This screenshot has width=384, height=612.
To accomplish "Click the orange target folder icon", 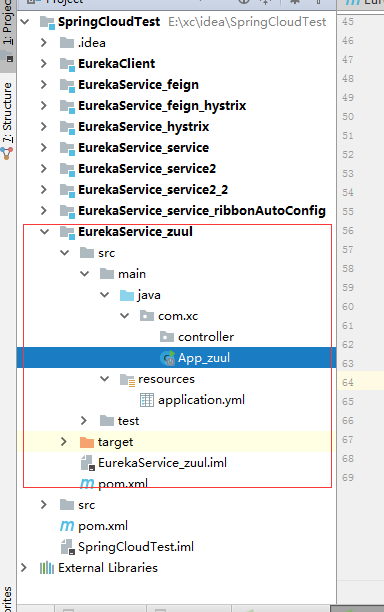I will 87,442.
